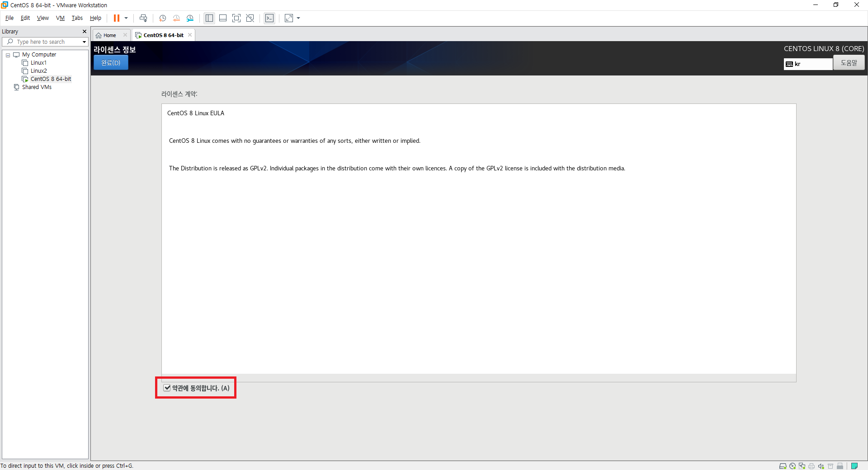Open the Tabs menu
The image size is (868, 470).
click(x=77, y=18)
